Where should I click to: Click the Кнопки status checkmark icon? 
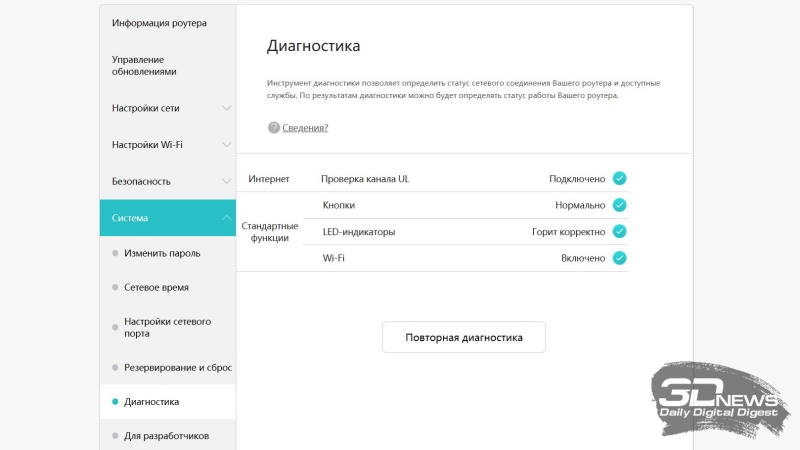pyautogui.click(x=619, y=205)
